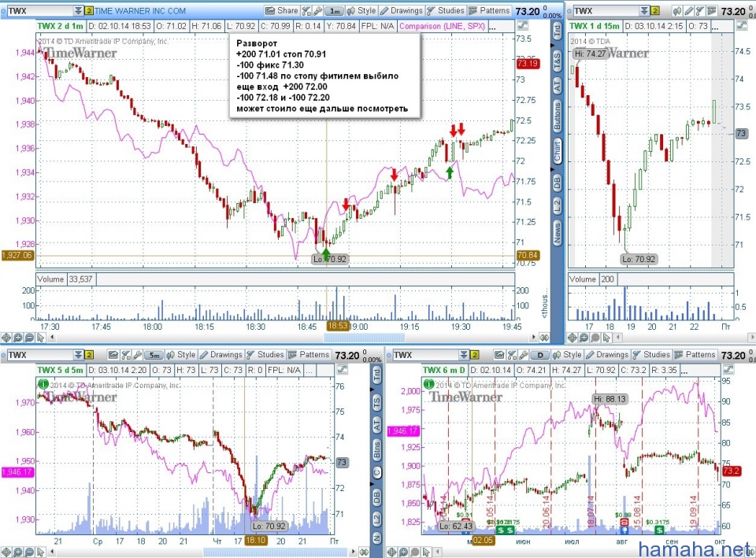Image resolution: width=756 pixels, height=558 pixels.
Task: Click pan tool icon under 1m chart
Action: coord(6,338)
